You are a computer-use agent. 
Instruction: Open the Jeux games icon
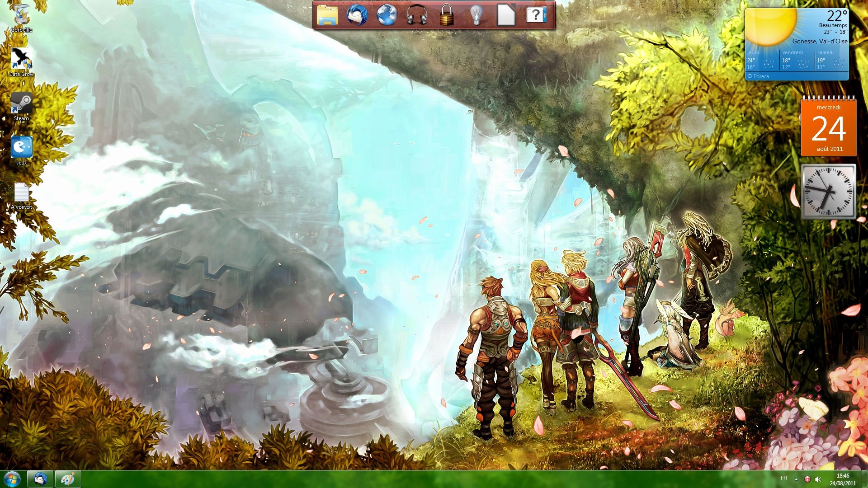tap(21, 150)
